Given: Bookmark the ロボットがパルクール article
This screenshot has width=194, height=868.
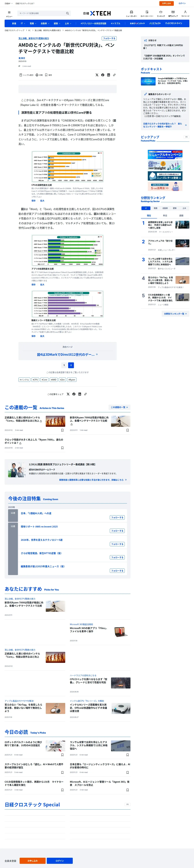Looking at the screenshot, I should 62,755.
